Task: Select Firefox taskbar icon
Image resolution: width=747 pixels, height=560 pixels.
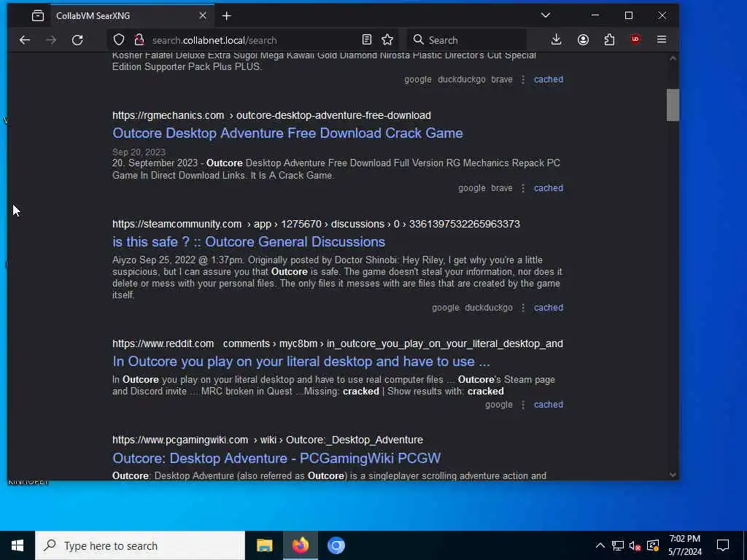Action: [300, 545]
